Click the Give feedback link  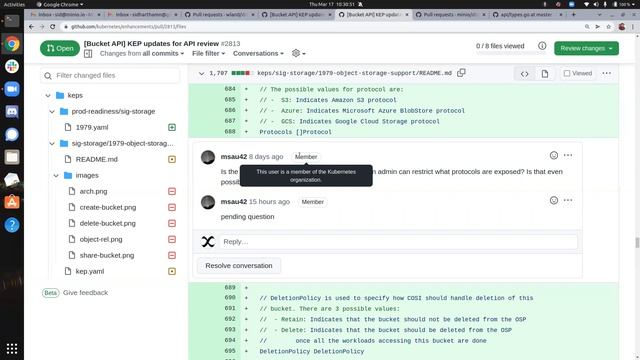pyautogui.click(x=85, y=293)
